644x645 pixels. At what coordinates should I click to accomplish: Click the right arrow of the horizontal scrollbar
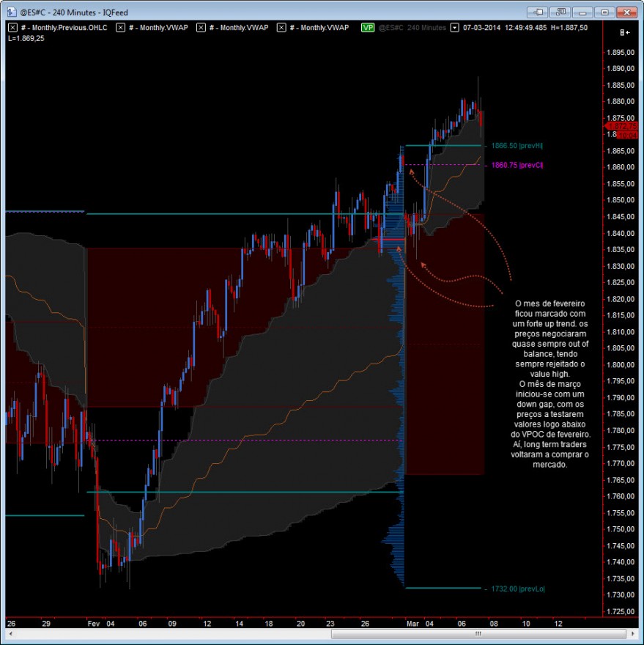(x=633, y=634)
